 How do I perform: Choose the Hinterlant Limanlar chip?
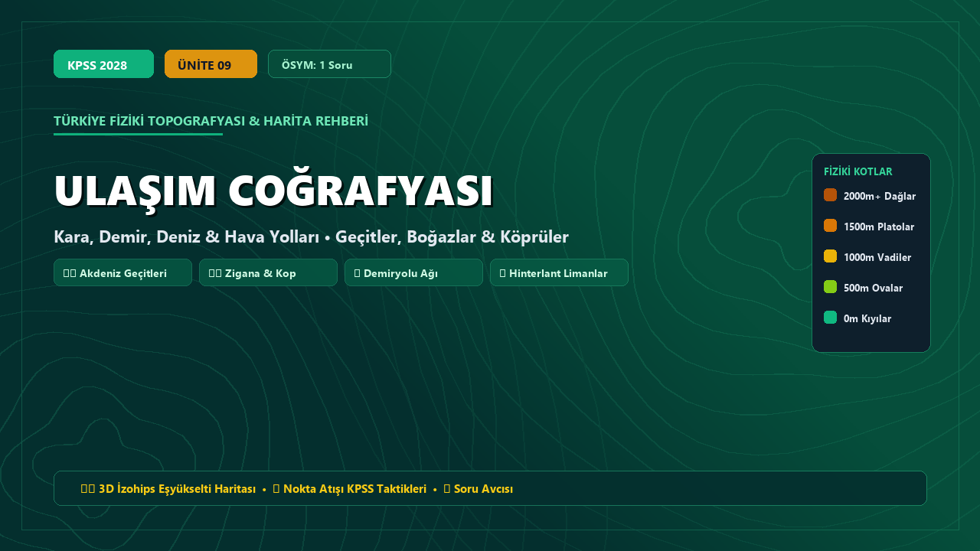(559, 272)
